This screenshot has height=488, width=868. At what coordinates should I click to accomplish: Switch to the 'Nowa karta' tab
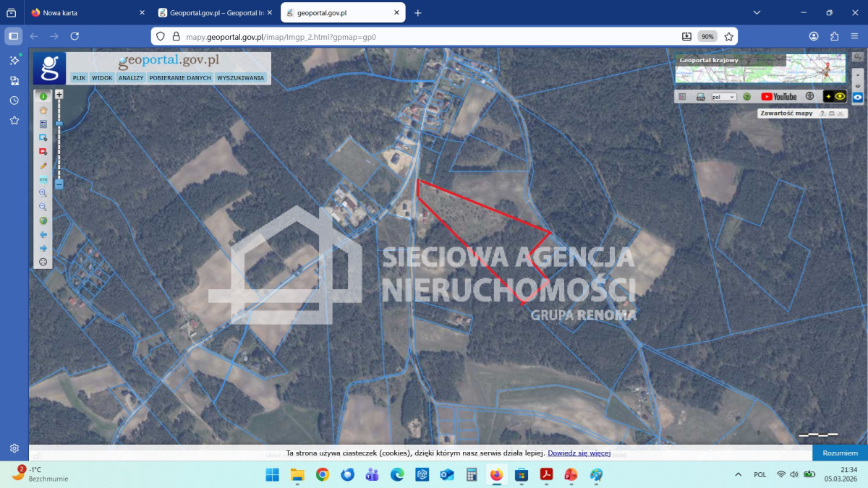87,13
